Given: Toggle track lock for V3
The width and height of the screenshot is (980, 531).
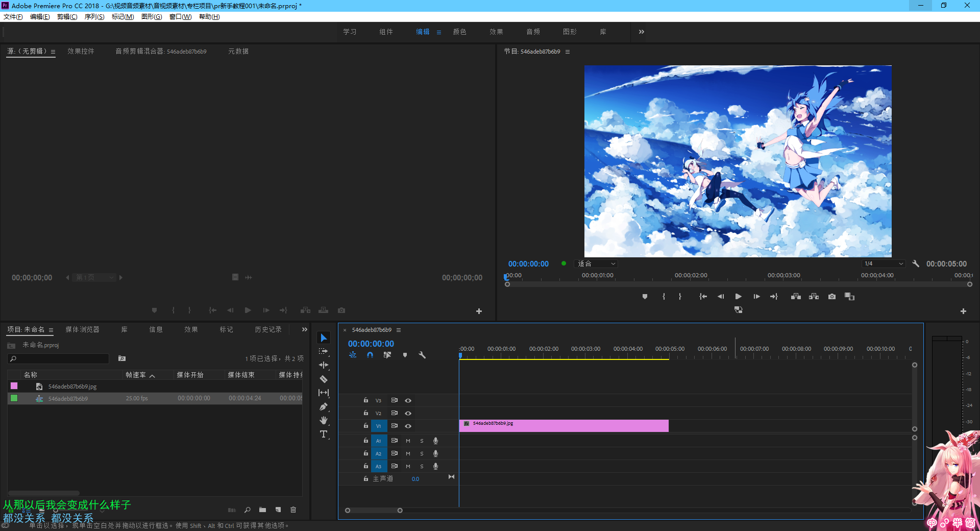Looking at the screenshot, I should [x=366, y=400].
